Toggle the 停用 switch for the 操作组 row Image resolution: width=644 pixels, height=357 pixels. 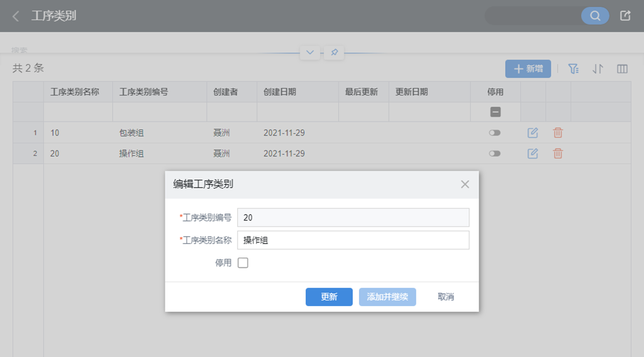[495, 154]
